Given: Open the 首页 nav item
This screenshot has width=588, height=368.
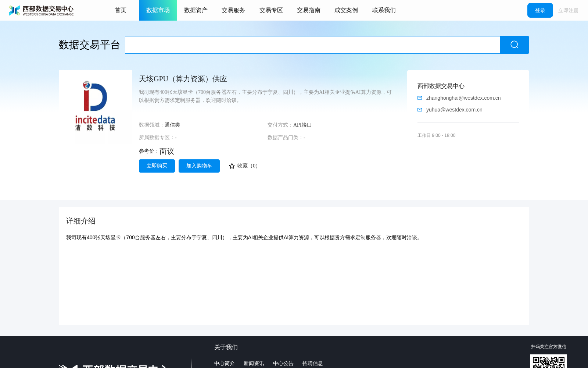Looking at the screenshot, I should coord(121,10).
